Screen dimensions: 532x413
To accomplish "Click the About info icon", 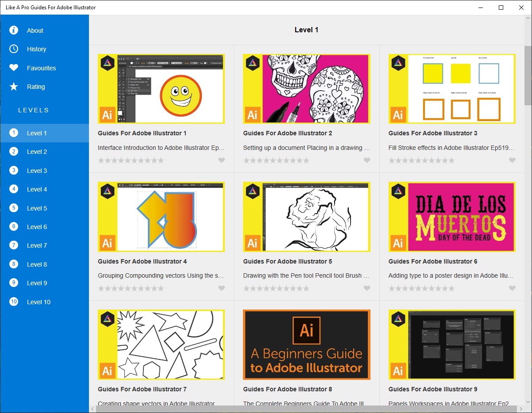I will (14, 30).
